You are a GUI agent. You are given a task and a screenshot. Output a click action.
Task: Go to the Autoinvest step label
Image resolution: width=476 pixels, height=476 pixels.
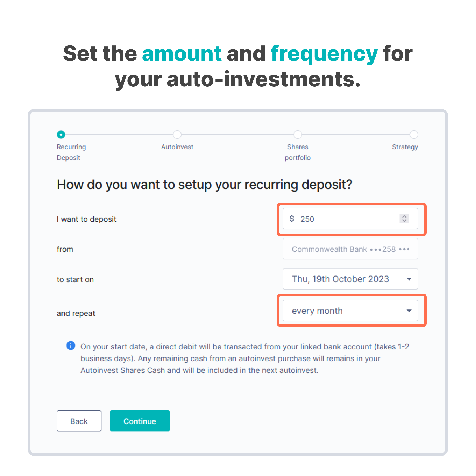pos(177,147)
